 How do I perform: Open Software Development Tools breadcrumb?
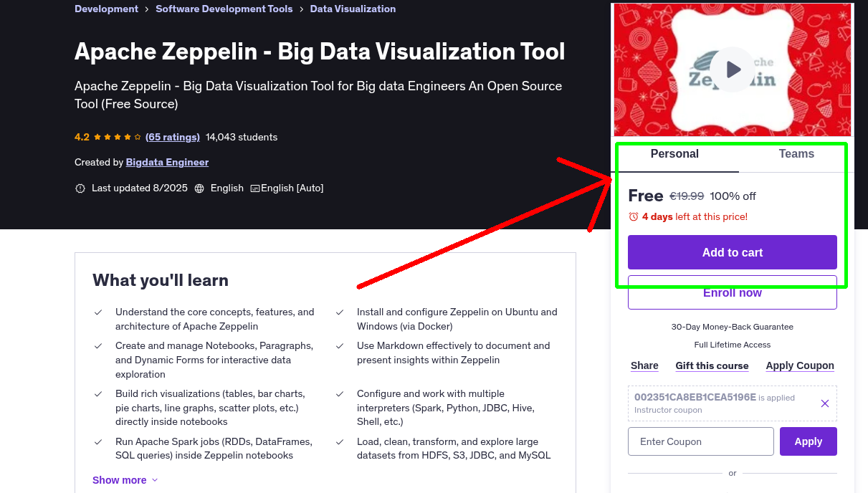point(224,9)
